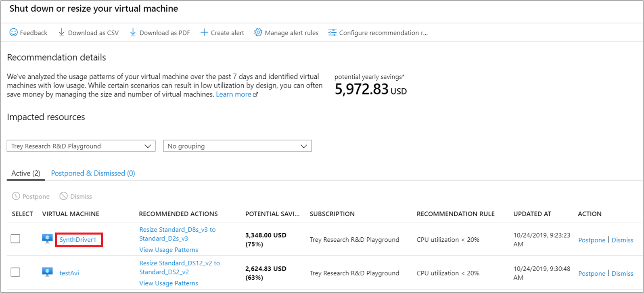Open the Learn more link
644x293 pixels.
(x=234, y=94)
